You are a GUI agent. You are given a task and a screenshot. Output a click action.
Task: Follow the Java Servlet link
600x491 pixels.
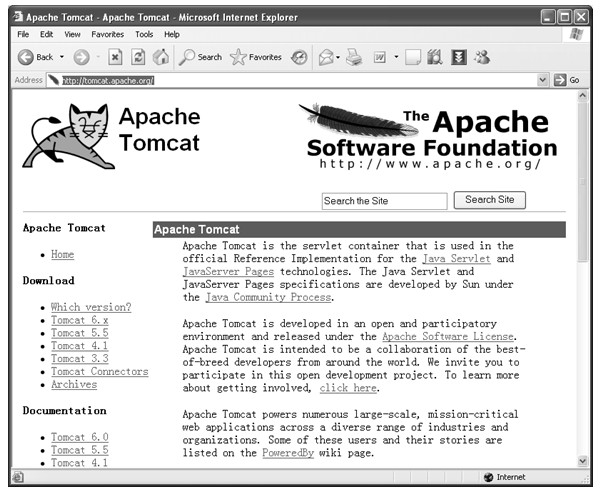pos(456,259)
